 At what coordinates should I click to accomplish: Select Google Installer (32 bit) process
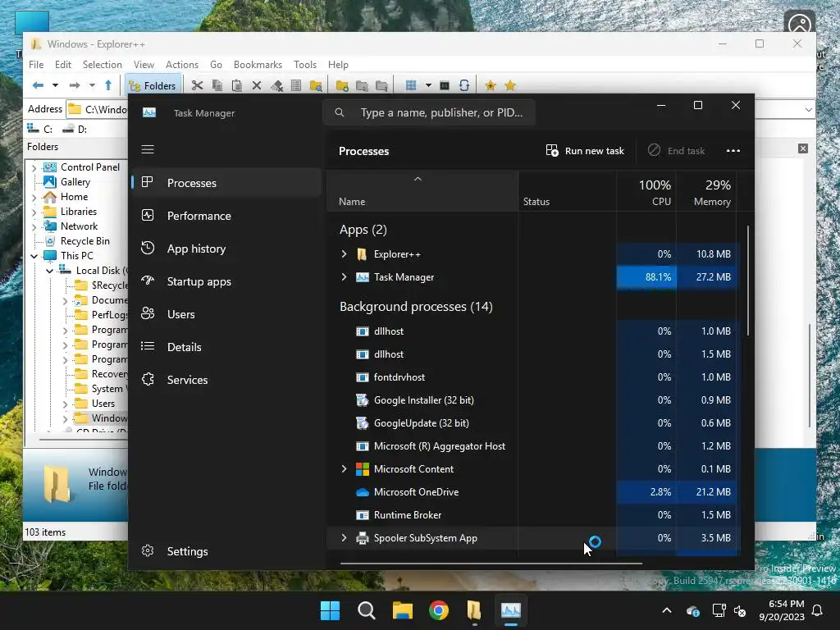point(532,400)
